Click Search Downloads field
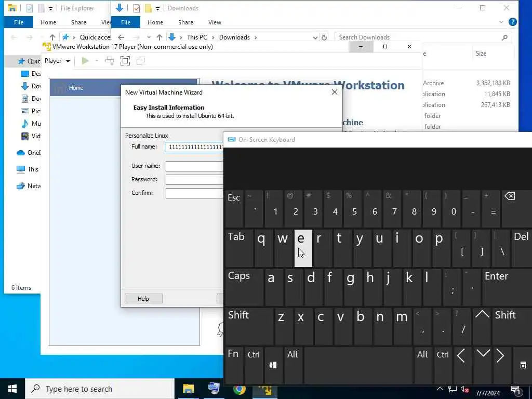Screen dimensions: 532x399 (422, 37)
